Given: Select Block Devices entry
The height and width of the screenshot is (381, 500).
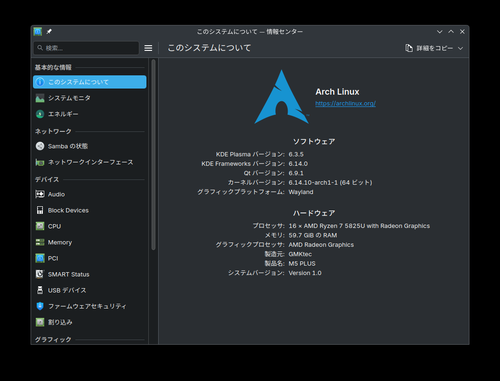Looking at the screenshot, I should coord(90,210).
